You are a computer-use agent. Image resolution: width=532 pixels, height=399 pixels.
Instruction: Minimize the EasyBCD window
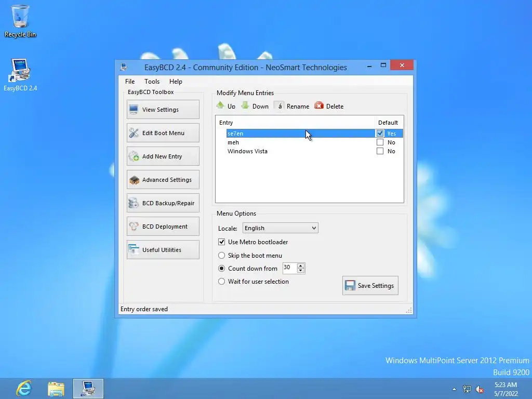coord(369,66)
